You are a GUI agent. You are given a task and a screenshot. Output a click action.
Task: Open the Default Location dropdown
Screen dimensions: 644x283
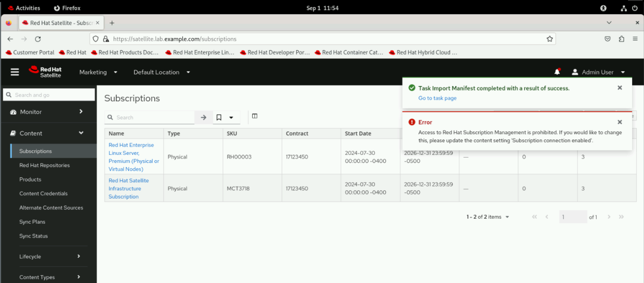[162, 72]
